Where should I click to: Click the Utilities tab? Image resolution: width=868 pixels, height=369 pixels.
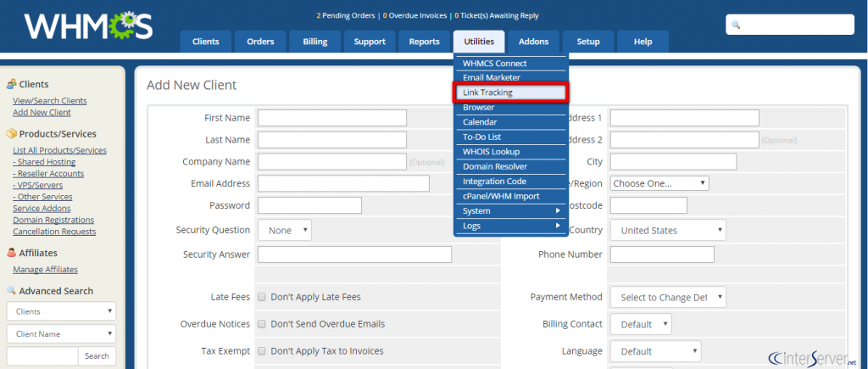coord(479,42)
